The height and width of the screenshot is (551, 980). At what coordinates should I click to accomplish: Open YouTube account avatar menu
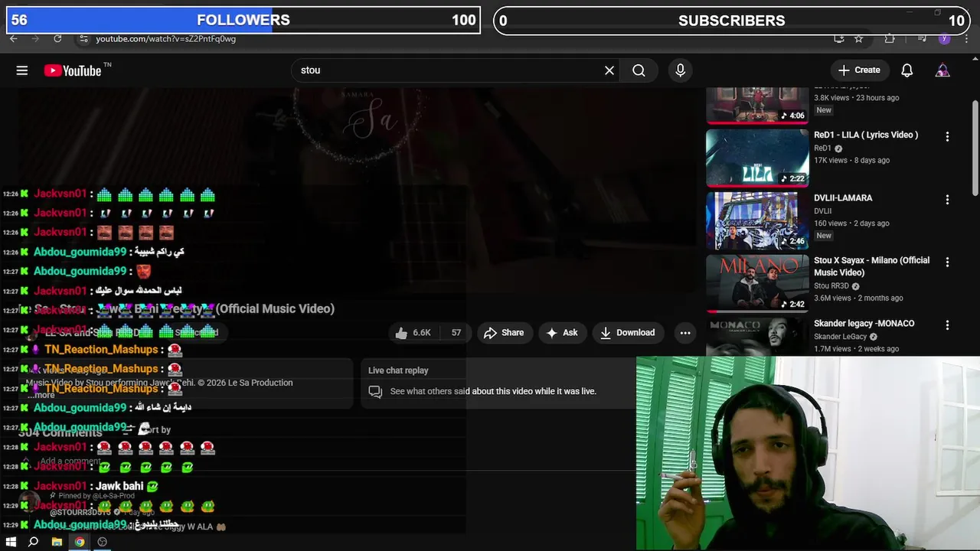click(x=942, y=70)
